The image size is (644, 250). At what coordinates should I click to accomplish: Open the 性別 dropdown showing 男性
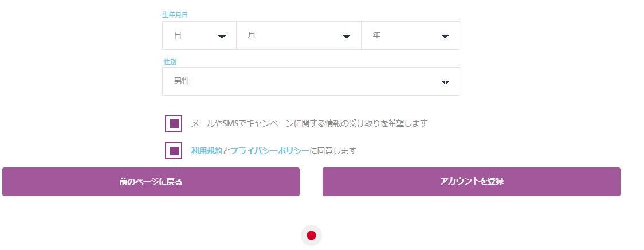tap(311, 81)
